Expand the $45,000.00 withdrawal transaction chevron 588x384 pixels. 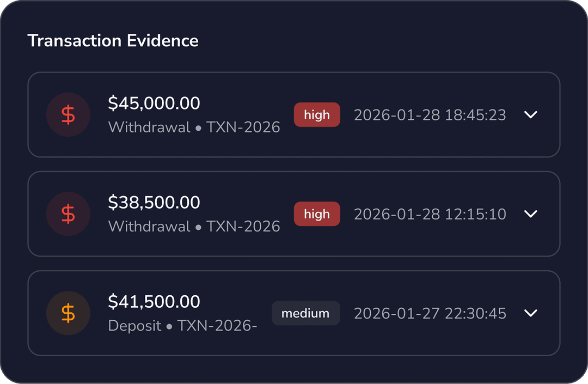pos(530,115)
